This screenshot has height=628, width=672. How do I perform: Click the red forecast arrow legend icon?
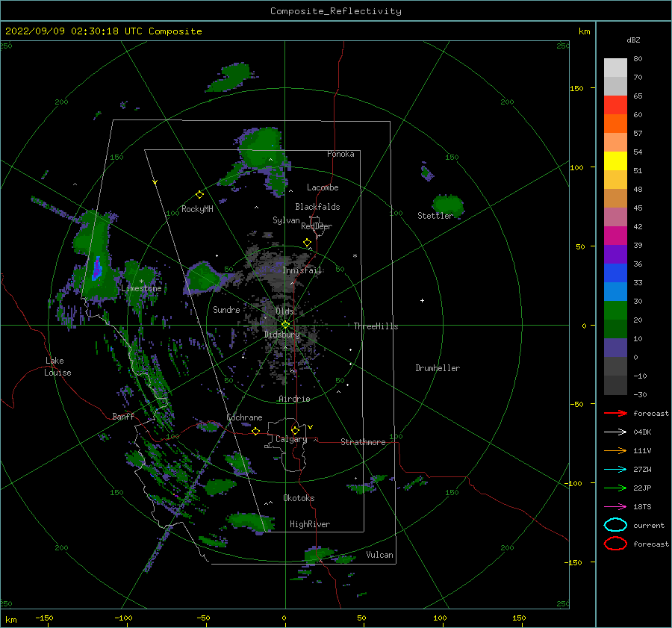[615, 413]
